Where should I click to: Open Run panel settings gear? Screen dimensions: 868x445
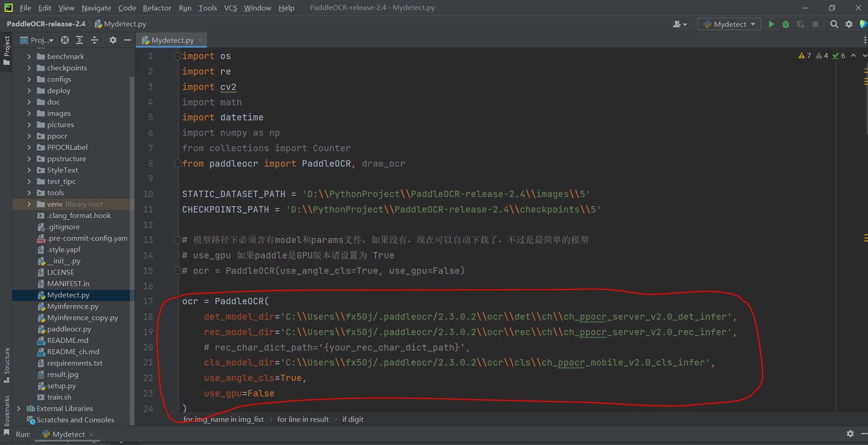(850, 434)
